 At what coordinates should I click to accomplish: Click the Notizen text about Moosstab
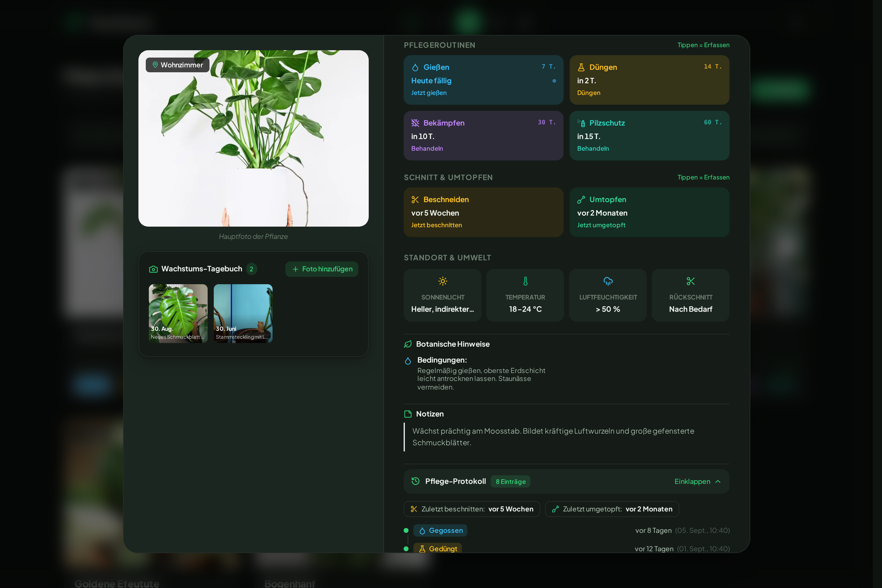point(553,437)
